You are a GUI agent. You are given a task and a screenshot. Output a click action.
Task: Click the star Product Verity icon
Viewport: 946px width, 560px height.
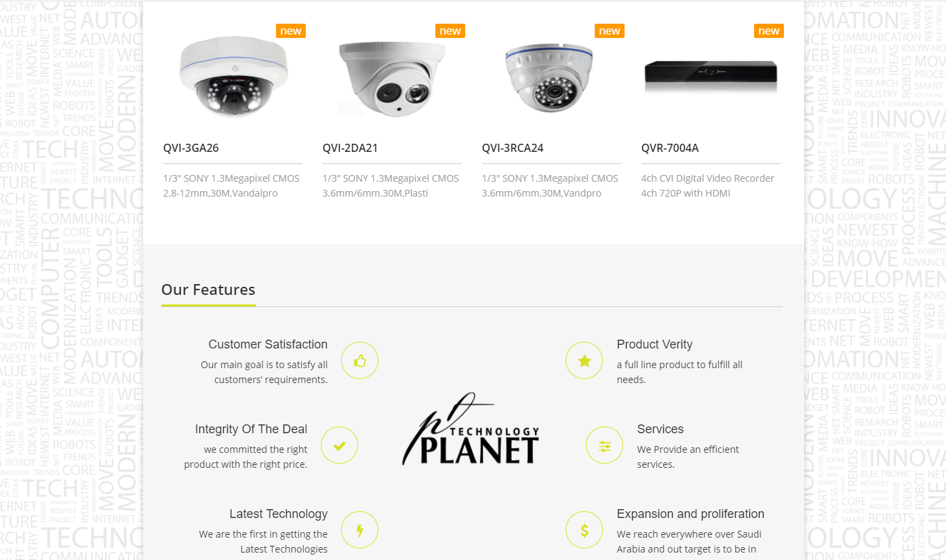coord(585,361)
